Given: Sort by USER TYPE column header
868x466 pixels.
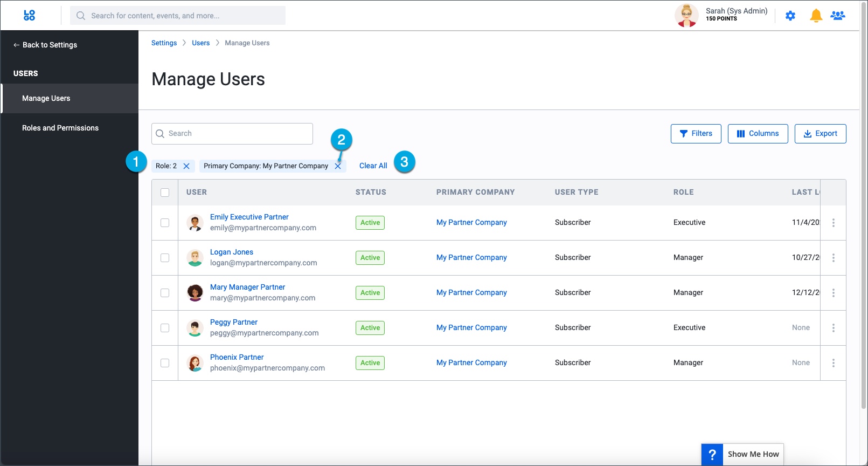Looking at the screenshot, I should [x=577, y=192].
